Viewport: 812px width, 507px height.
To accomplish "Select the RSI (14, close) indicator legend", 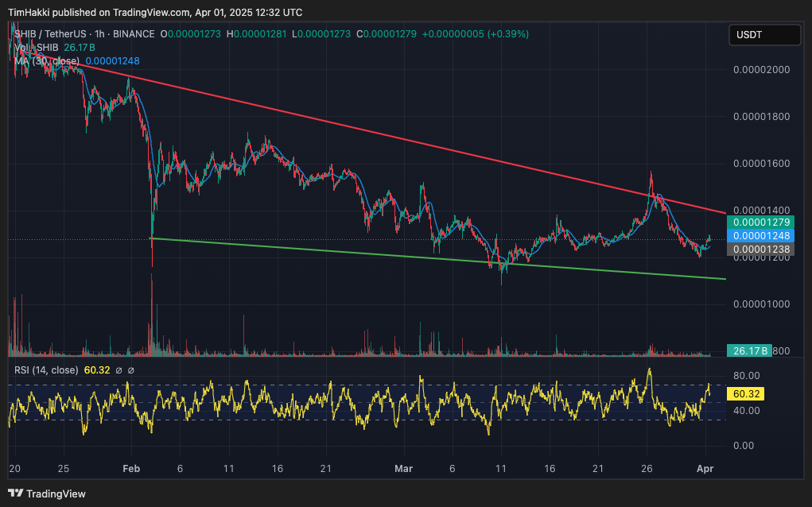I will click(45, 370).
